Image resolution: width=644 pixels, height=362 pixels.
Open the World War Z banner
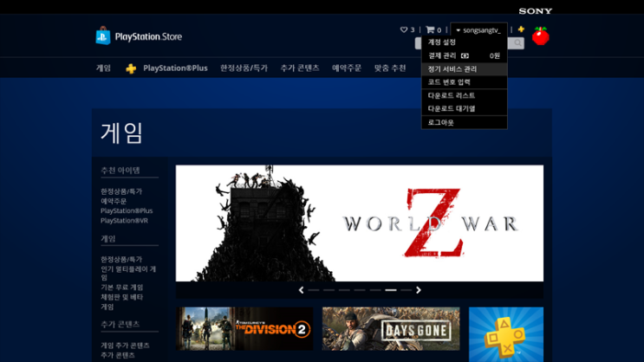click(x=360, y=223)
